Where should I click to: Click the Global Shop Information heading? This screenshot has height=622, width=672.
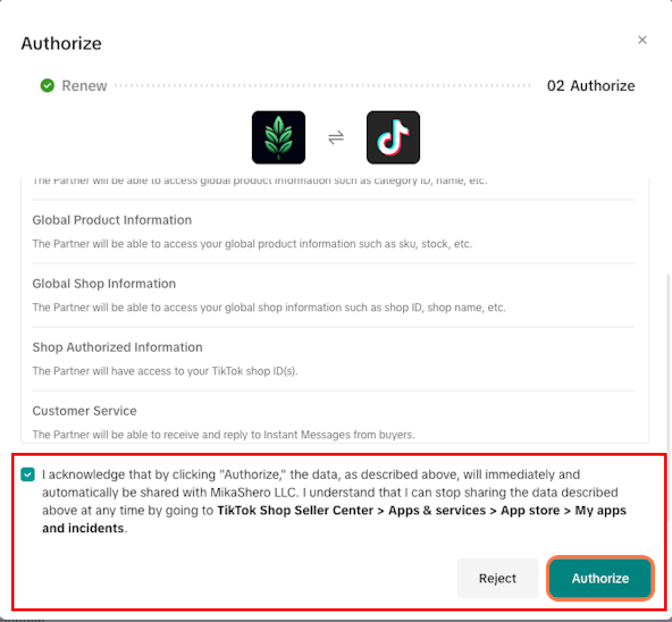(x=104, y=284)
